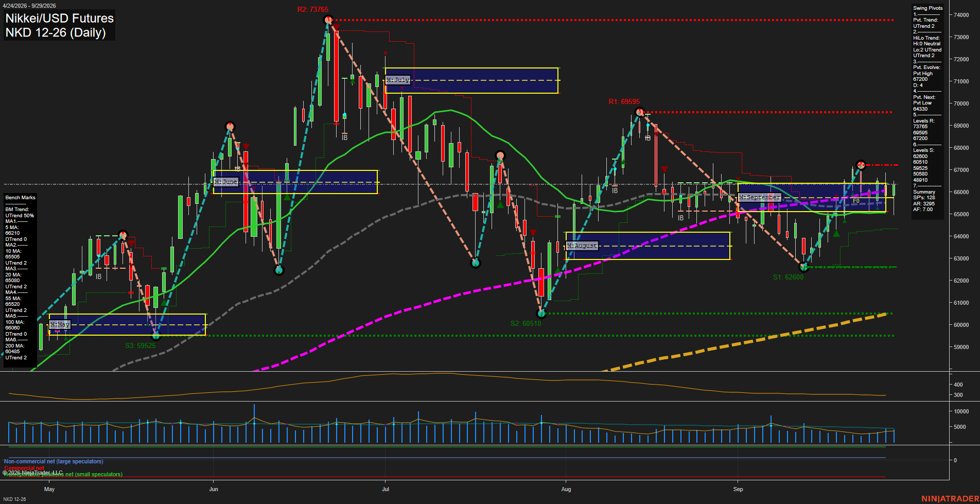Click the 67200 pivot high marker near September end
Viewport: 980px width, 504px height.
[861, 165]
